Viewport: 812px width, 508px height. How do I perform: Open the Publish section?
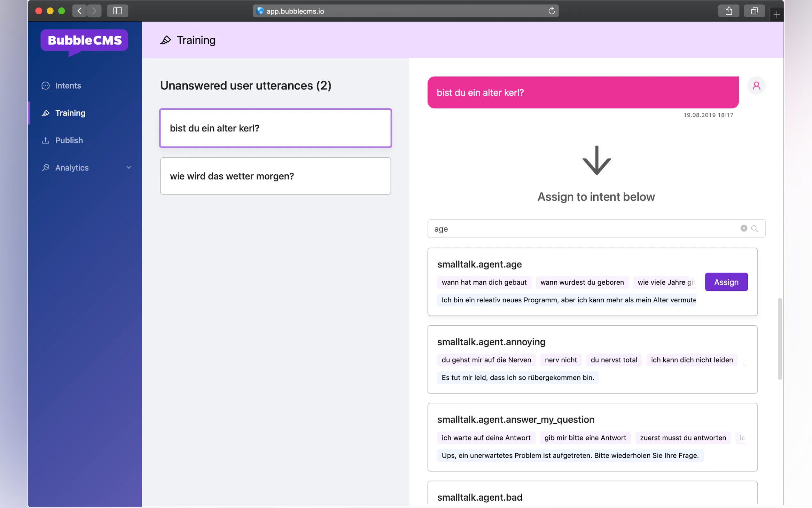pyautogui.click(x=69, y=140)
